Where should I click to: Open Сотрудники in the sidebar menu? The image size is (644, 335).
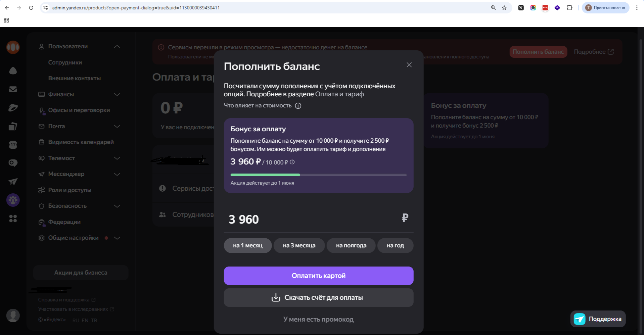[x=65, y=62]
